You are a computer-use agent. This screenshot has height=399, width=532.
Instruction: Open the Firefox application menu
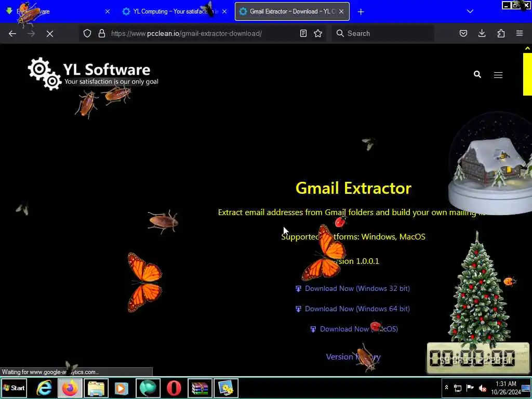520,33
